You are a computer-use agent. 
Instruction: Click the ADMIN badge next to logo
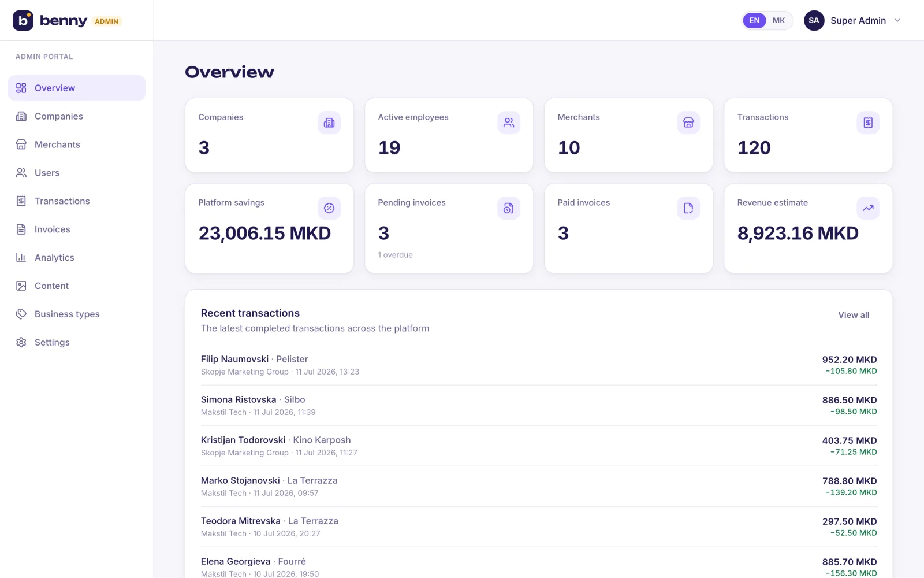pos(107,21)
